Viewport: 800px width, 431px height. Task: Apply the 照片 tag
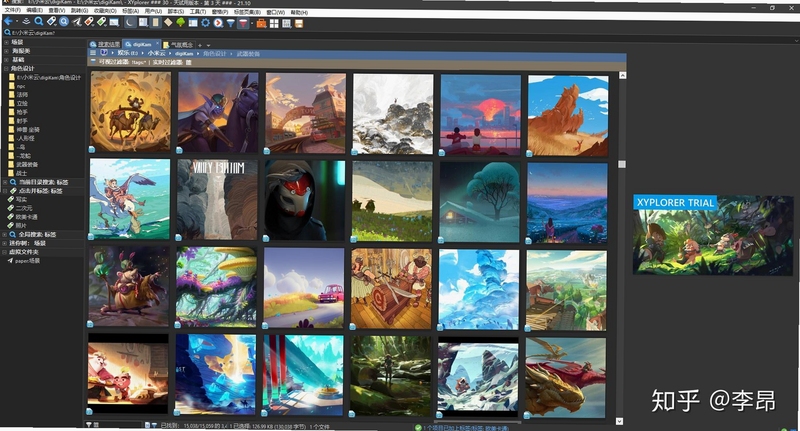click(x=21, y=225)
